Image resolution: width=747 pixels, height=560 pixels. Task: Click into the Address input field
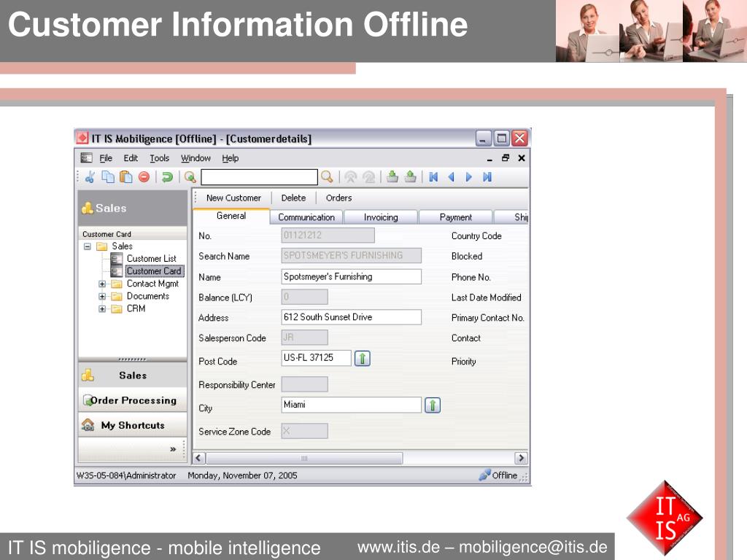click(x=351, y=317)
